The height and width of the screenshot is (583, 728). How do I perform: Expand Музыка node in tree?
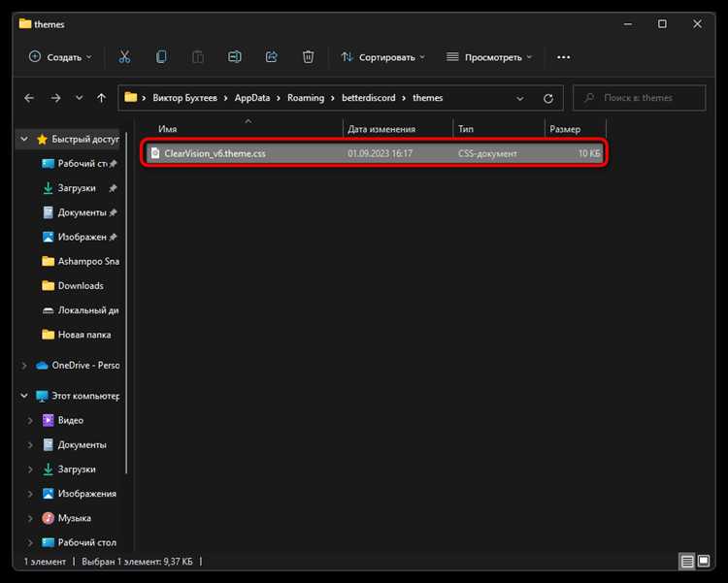(30, 518)
